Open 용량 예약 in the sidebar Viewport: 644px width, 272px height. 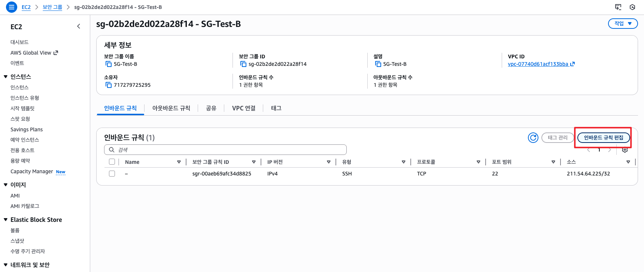[x=20, y=161]
